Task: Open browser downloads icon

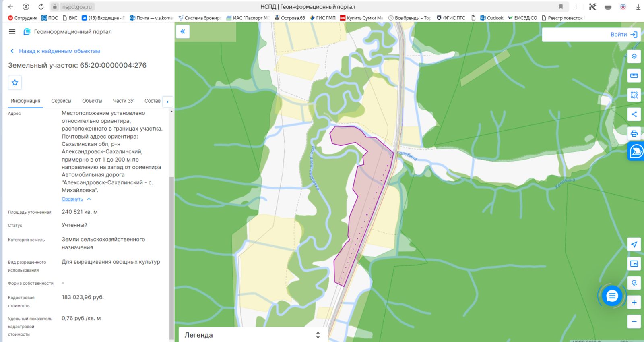Action: pyautogui.click(x=638, y=7)
